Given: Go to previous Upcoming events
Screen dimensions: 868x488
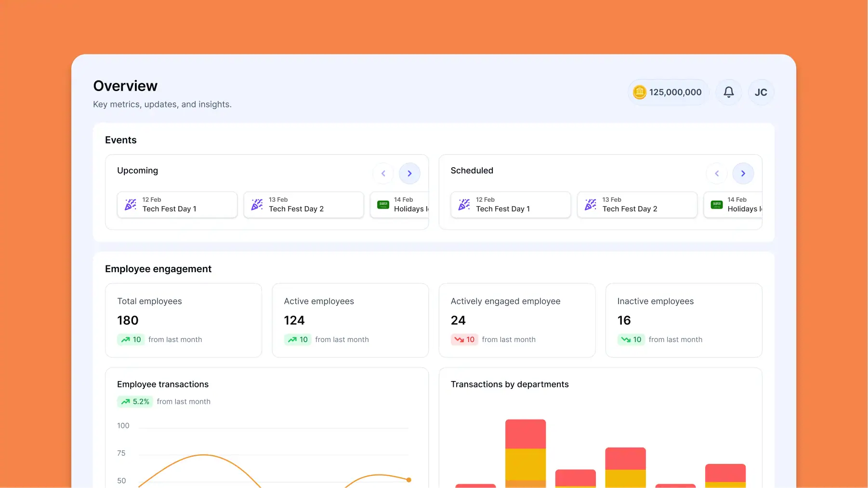Looking at the screenshot, I should [x=383, y=173].
